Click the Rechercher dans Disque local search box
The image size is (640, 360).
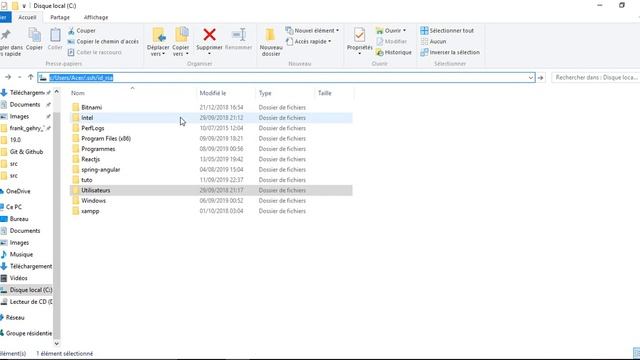click(596, 78)
